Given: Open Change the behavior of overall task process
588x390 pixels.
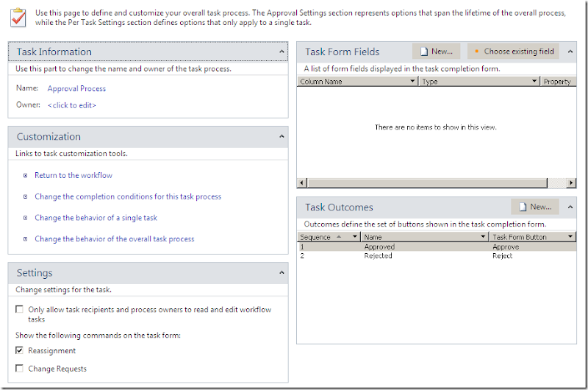Looking at the screenshot, I should tap(115, 239).
